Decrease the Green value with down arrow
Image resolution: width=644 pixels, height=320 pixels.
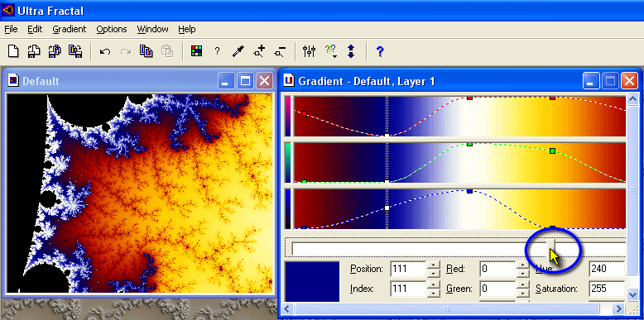click(x=522, y=293)
